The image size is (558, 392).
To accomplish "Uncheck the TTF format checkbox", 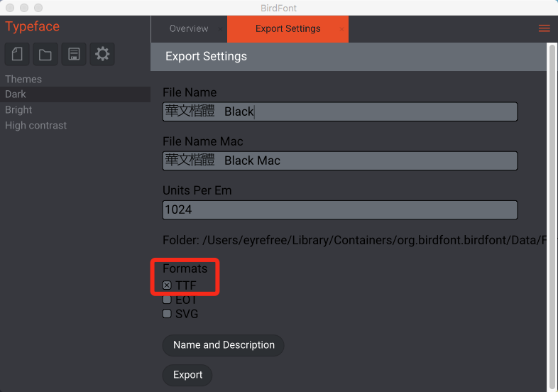I will click(x=167, y=285).
